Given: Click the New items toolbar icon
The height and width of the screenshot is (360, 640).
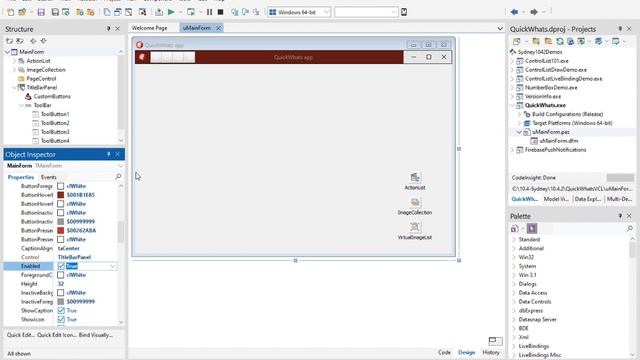Looking at the screenshot, I should pyautogui.click(x=11, y=12).
